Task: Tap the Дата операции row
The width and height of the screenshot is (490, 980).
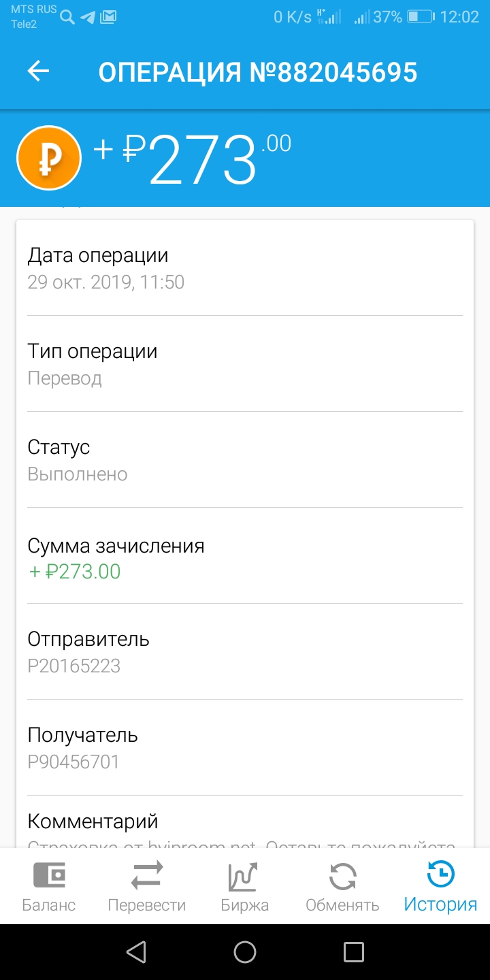Action: tap(245, 267)
